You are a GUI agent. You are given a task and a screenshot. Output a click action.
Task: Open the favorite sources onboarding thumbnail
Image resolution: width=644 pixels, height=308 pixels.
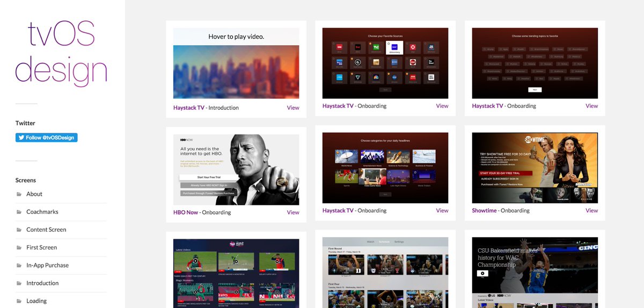[x=385, y=63]
